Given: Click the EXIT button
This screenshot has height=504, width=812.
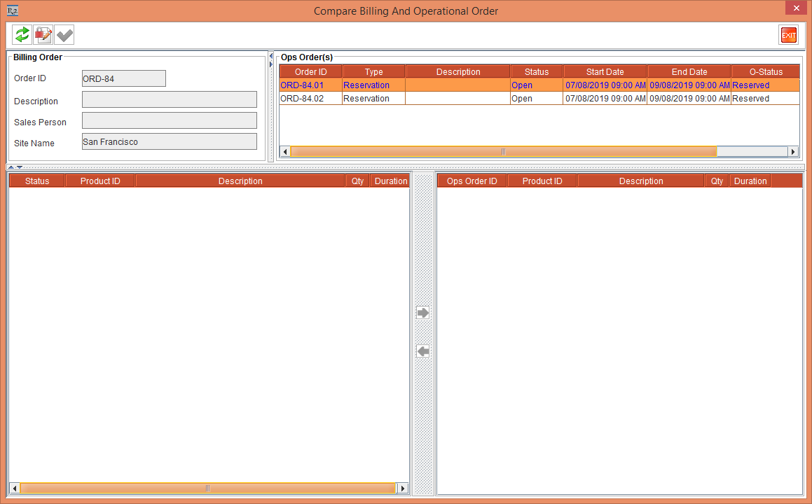Looking at the screenshot, I should pyautogui.click(x=788, y=34).
